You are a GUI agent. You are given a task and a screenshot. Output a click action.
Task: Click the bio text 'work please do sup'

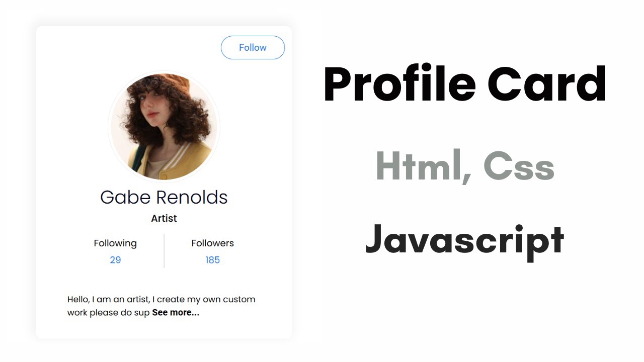[109, 313]
